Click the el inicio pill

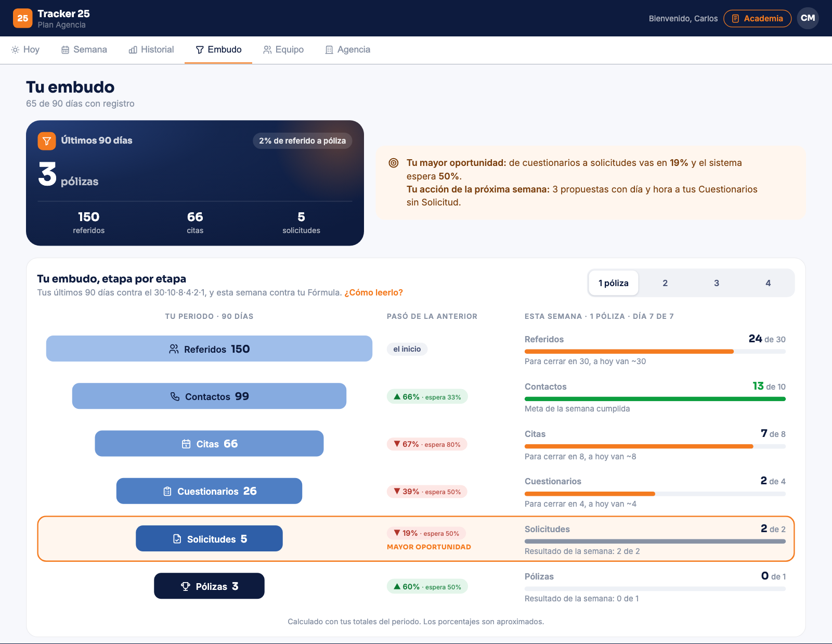(x=407, y=349)
